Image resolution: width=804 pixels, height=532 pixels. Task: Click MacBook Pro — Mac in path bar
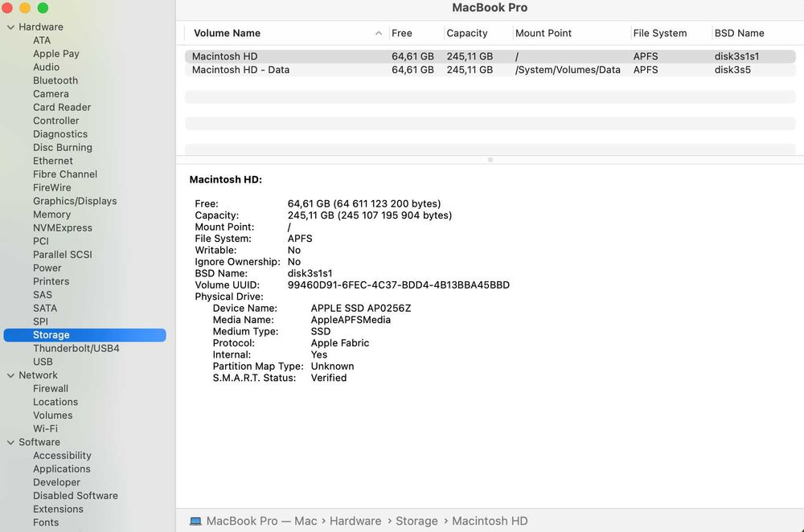pos(261,522)
